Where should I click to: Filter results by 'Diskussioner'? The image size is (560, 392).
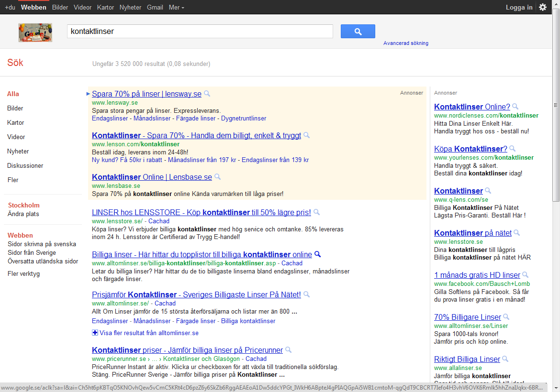tap(25, 165)
